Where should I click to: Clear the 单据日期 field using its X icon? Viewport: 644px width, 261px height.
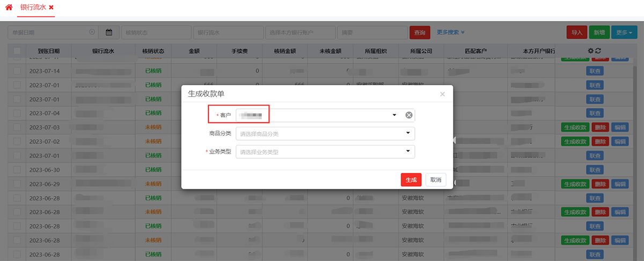pos(92,32)
